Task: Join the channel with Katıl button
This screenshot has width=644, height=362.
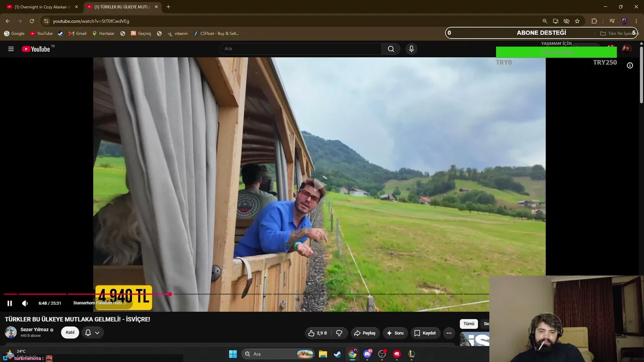Action: pyautogui.click(x=70, y=332)
